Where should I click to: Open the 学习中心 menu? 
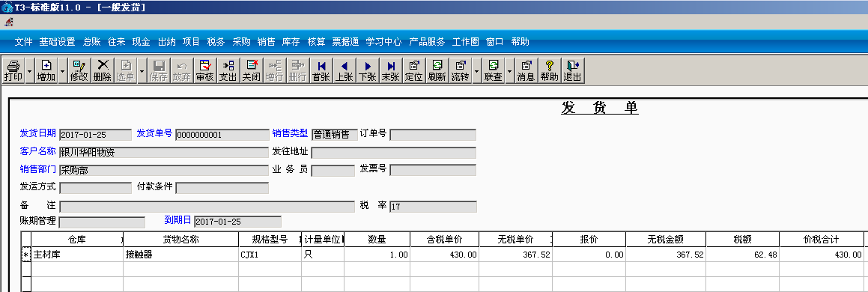point(383,41)
